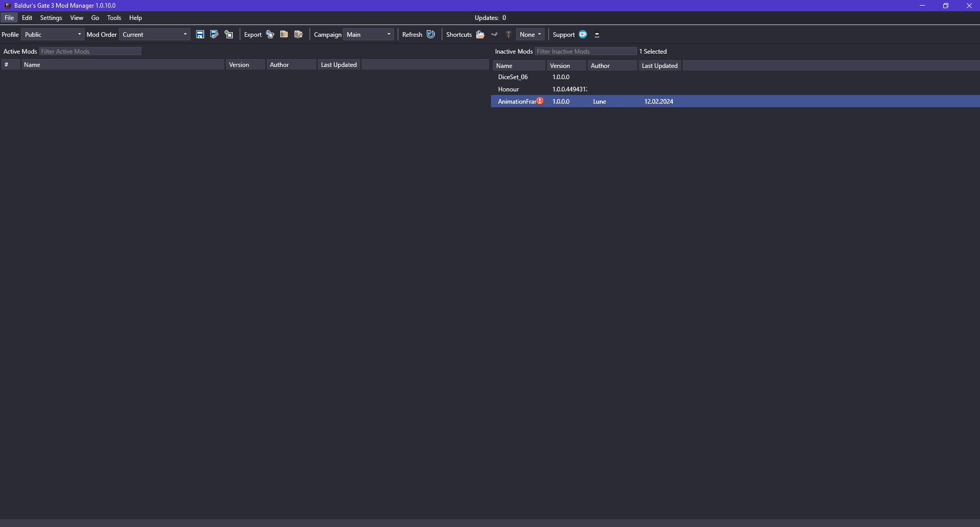Click the Honour version 1.0.0.449431
980x527 pixels.
click(x=570, y=89)
